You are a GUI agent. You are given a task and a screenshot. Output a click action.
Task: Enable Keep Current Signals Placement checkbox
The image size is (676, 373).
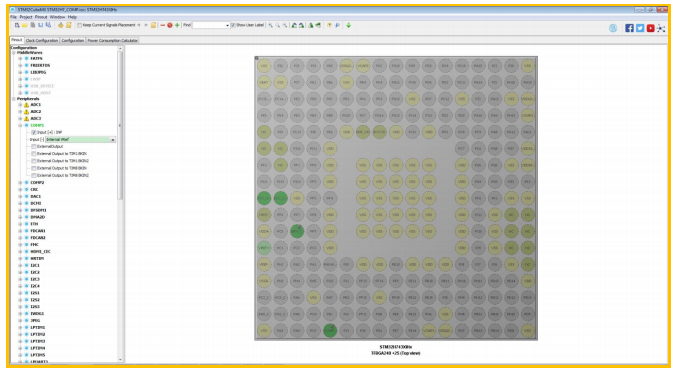tap(79, 25)
